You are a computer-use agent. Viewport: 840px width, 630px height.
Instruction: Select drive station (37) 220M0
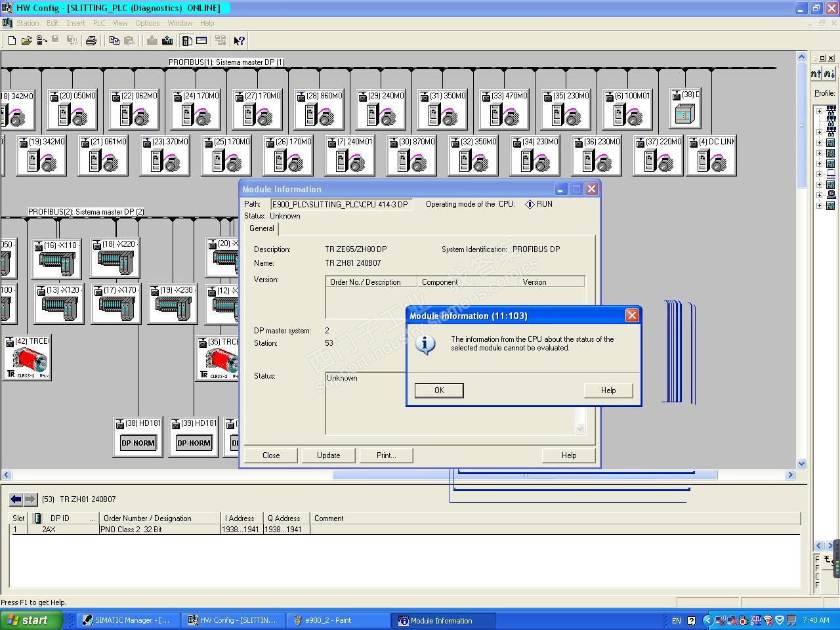click(x=658, y=155)
